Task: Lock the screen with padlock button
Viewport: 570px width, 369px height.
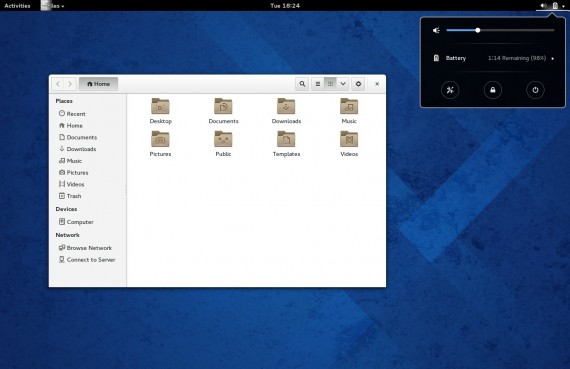Action: 493,90
